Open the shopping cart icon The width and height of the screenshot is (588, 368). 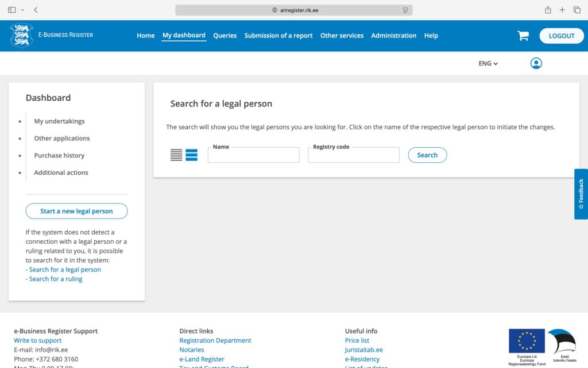pos(523,36)
